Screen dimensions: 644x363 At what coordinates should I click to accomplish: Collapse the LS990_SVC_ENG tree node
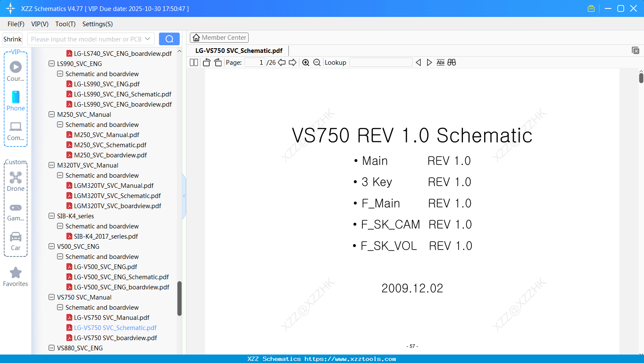[51, 63]
